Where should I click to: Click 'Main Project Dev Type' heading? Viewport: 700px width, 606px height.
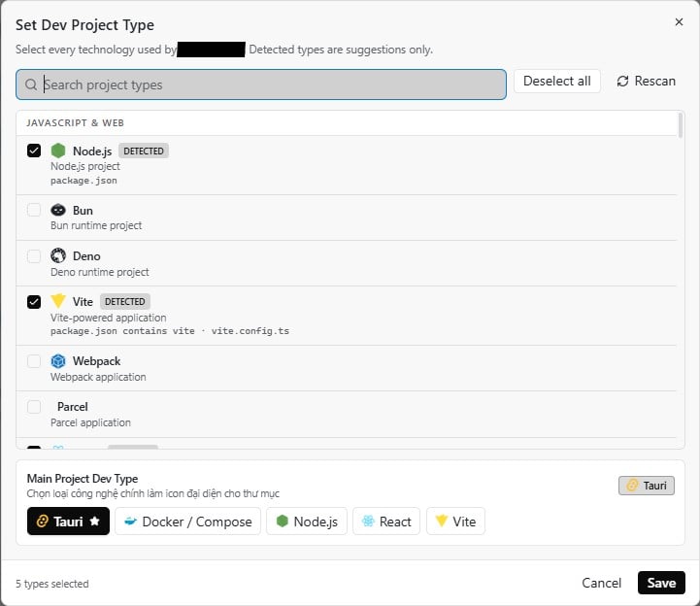pyautogui.click(x=83, y=479)
